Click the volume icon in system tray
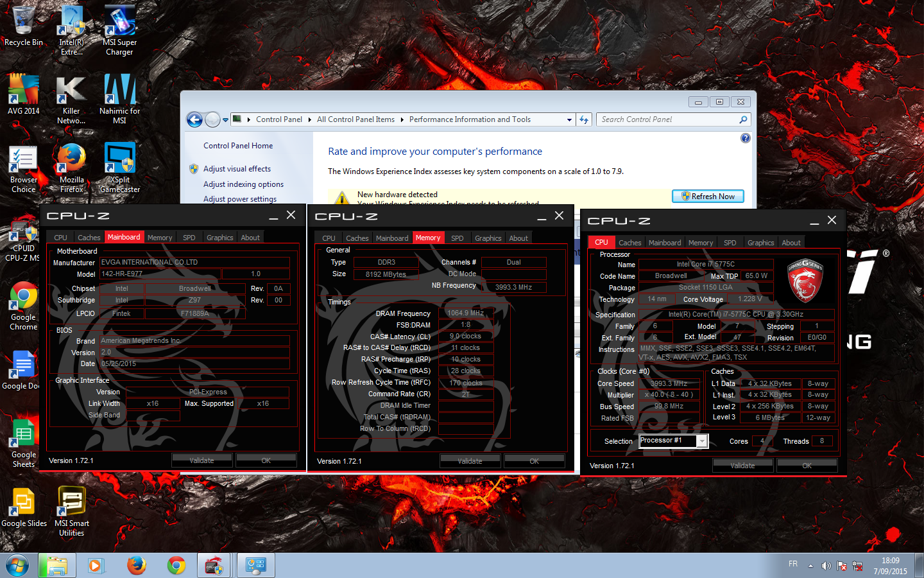Viewport: 924px width, 578px height. 826,566
